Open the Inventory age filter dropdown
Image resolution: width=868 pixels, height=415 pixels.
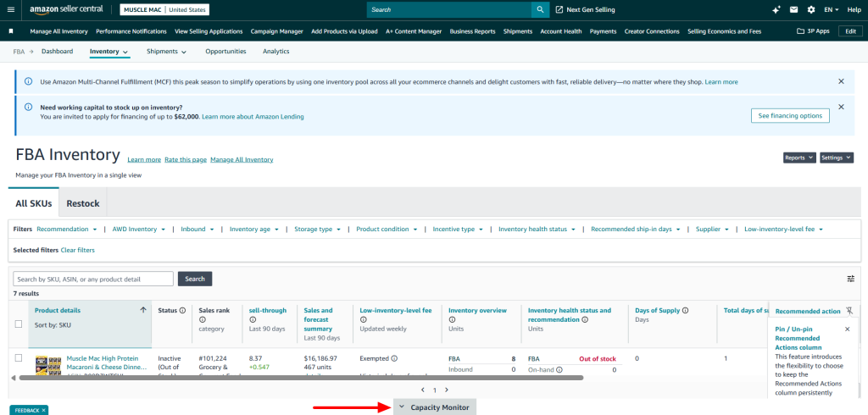(x=254, y=229)
